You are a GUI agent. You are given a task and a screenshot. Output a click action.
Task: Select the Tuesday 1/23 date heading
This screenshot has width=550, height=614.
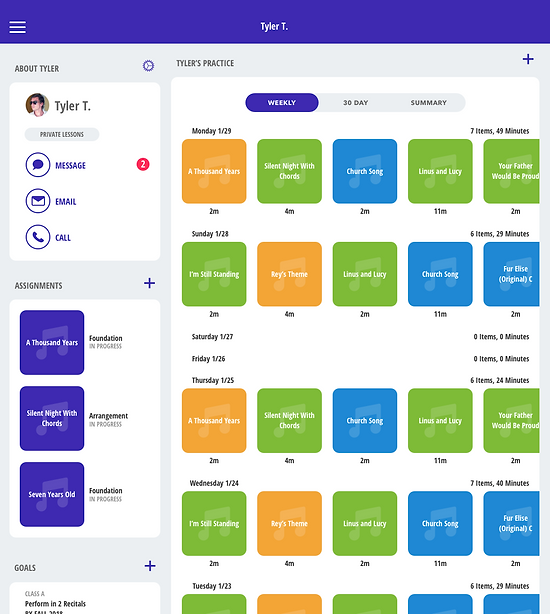[212, 586]
